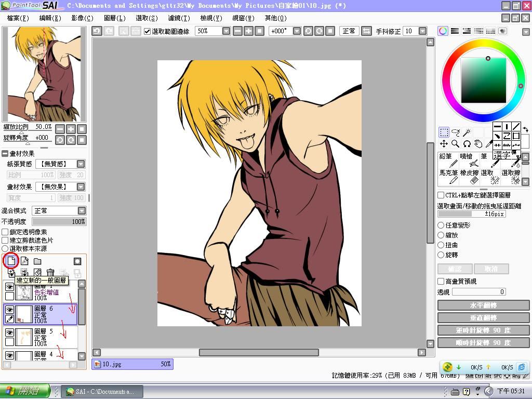Image resolution: width=532 pixels, height=399 pixels.
Task: Open the 混合模式 blending mode dropdown
Action: [82, 211]
